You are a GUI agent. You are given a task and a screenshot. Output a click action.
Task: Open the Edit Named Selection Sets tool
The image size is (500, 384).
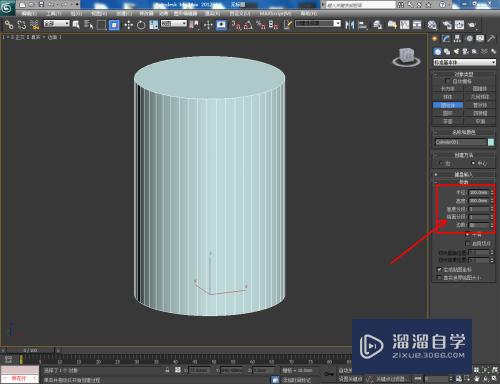pyautogui.click(x=288, y=25)
